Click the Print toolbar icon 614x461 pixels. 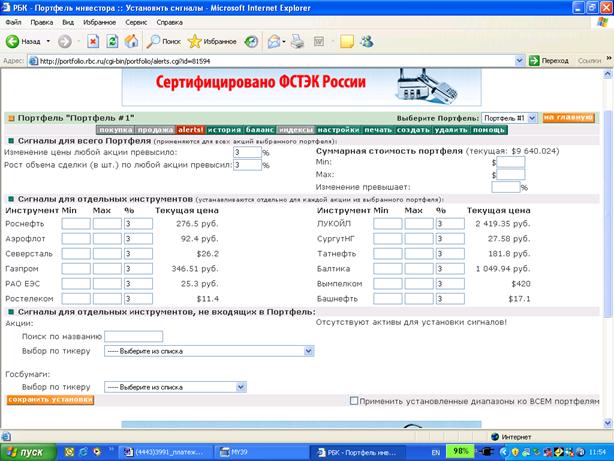click(x=296, y=42)
